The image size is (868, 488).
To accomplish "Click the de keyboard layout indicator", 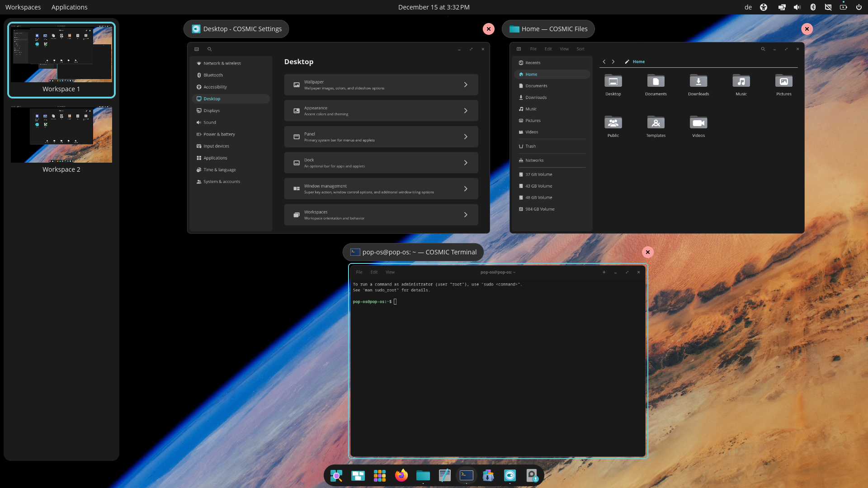I will [748, 7].
